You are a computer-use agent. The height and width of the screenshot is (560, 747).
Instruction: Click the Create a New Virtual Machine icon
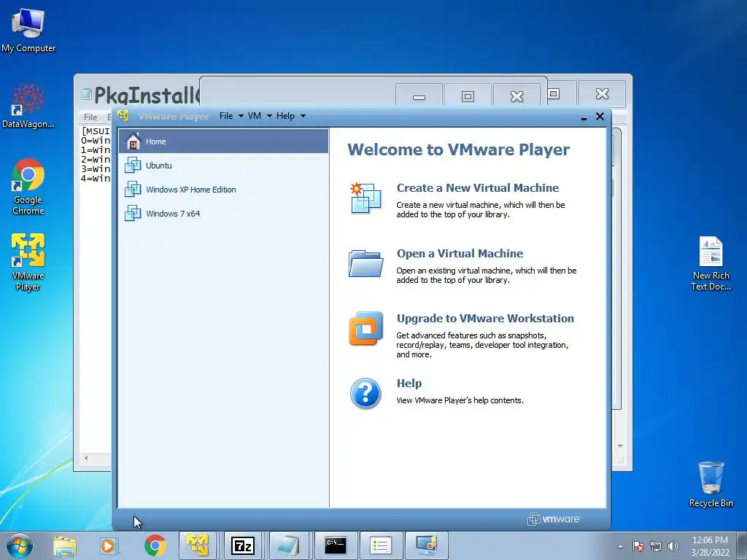tap(365, 198)
